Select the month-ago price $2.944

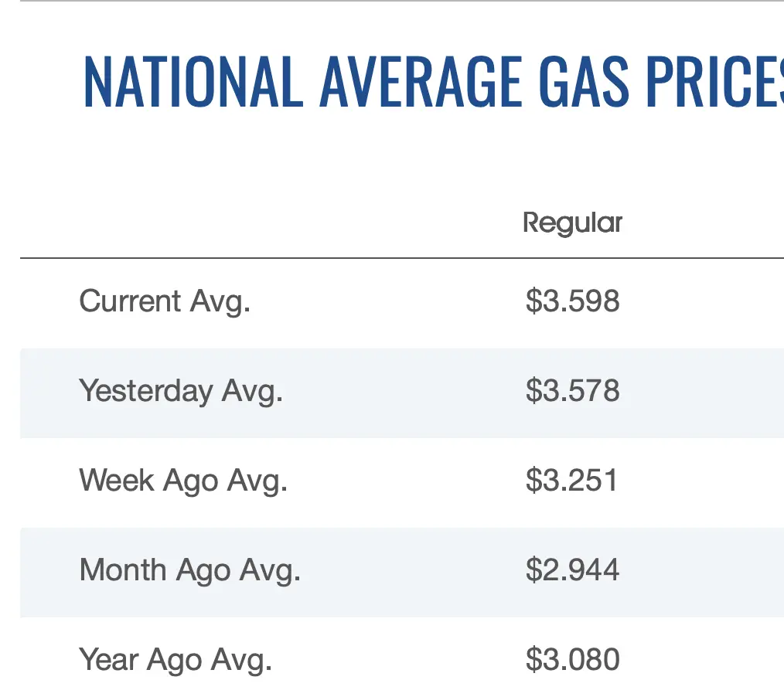coord(572,570)
